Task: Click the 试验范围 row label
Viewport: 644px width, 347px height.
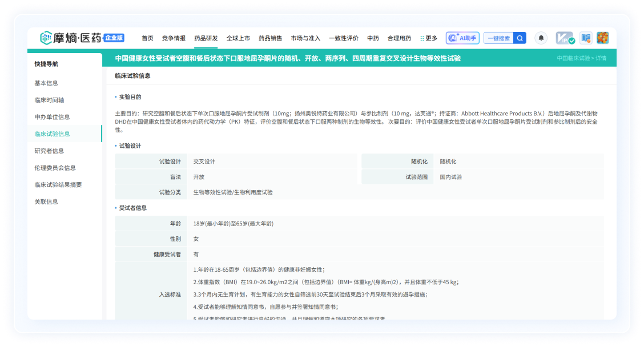Action: 416,177
